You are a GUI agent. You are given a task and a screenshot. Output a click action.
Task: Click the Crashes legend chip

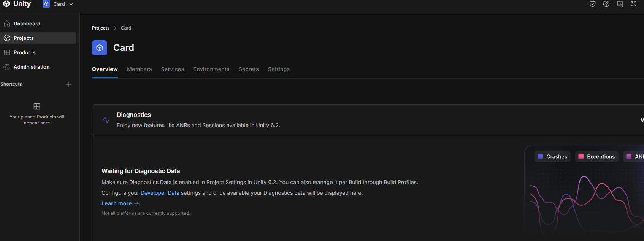(552, 157)
